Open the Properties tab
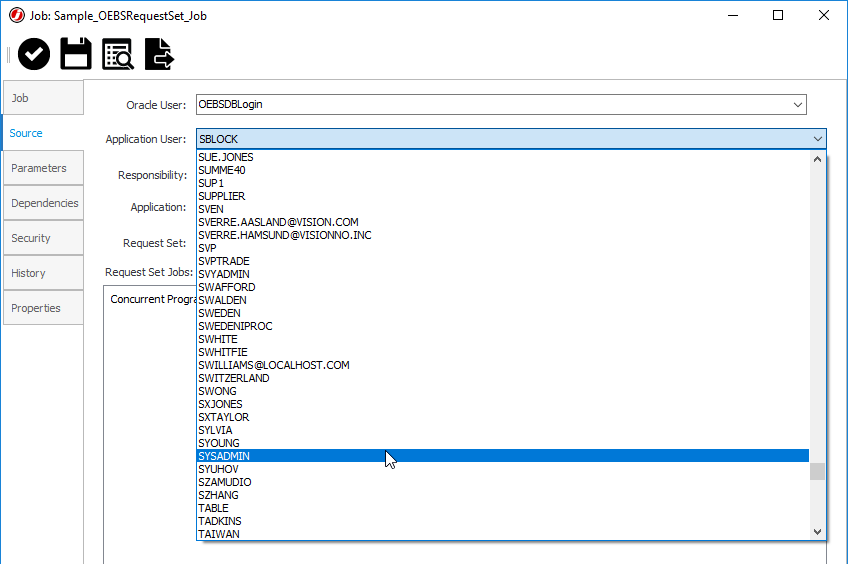 pos(43,308)
